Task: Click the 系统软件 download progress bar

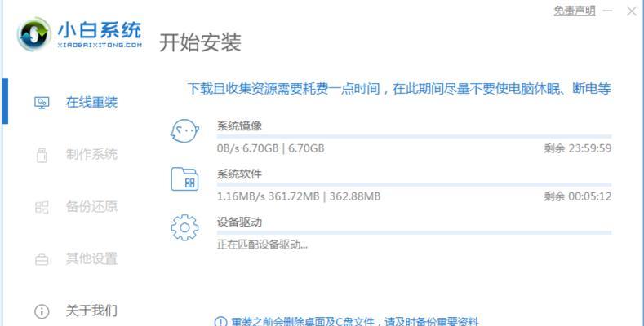Action: pos(414,184)
